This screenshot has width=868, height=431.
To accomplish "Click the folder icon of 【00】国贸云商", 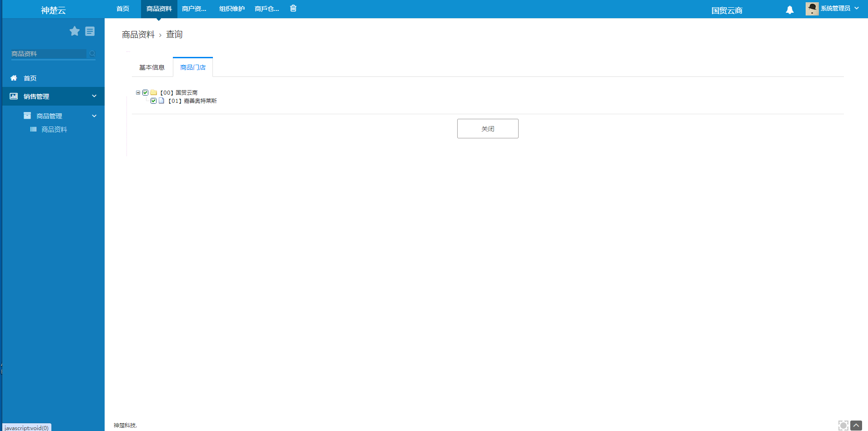I will pyautogui.click(x=154, y=92).
